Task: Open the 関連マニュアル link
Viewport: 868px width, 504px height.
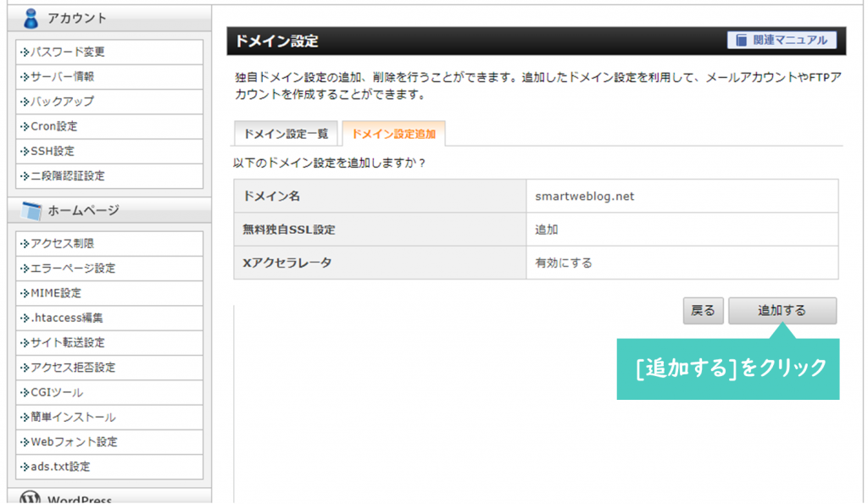Action: (x=782, y=40)
